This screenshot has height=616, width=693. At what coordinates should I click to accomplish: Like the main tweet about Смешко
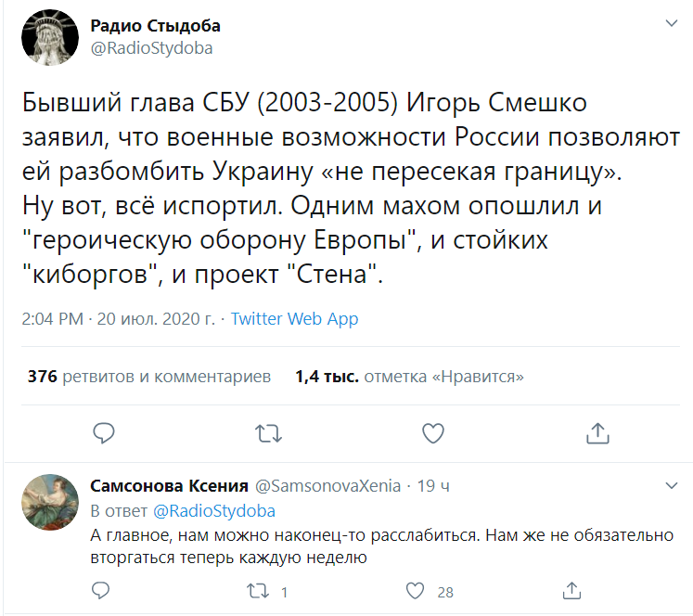(432, 432)
